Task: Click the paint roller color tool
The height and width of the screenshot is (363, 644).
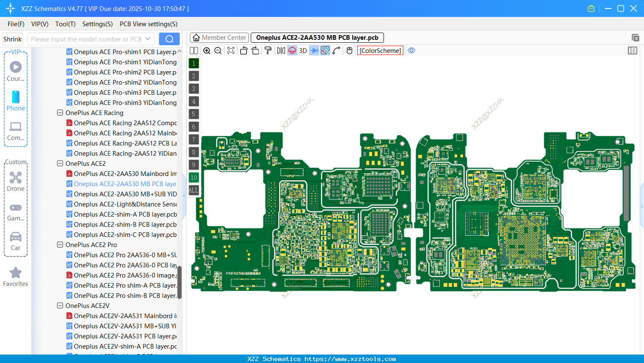Action: [269, 50]
